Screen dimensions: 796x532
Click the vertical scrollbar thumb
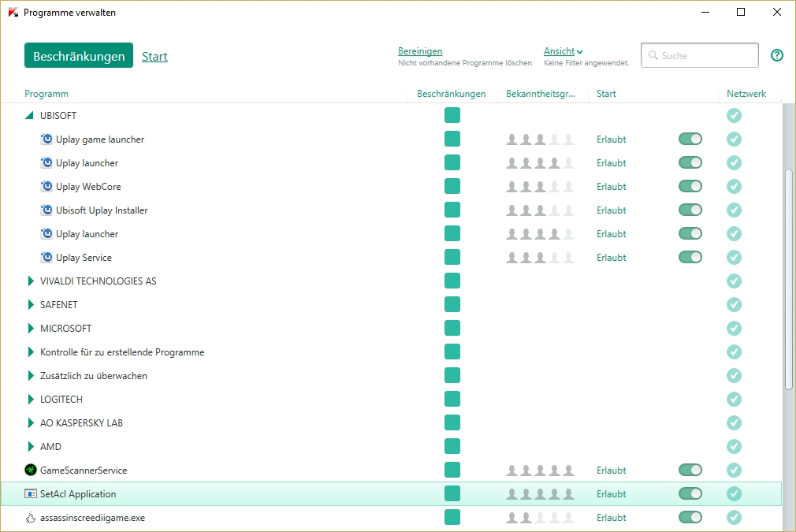[788, 279]
